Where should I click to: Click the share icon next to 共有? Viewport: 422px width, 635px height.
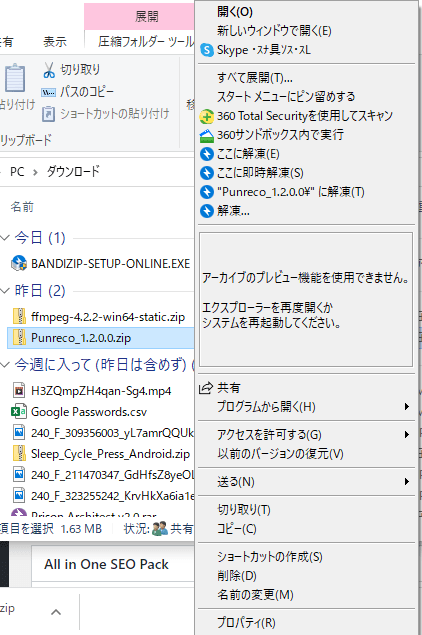pyautogui.click(x=206, y=388)
